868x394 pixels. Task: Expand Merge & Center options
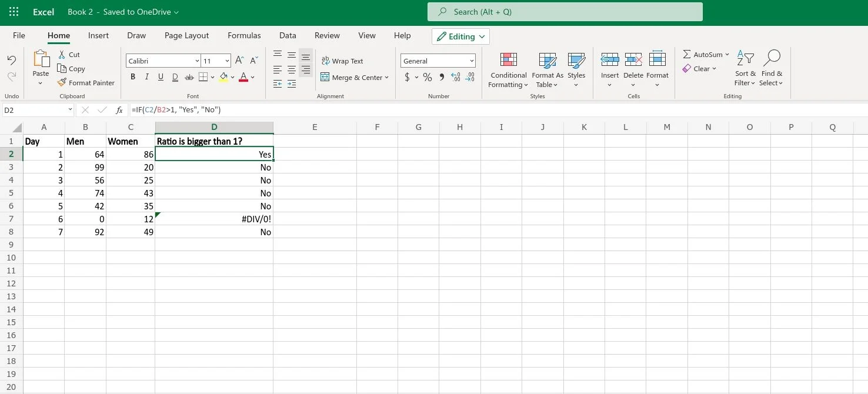[386, 78]
